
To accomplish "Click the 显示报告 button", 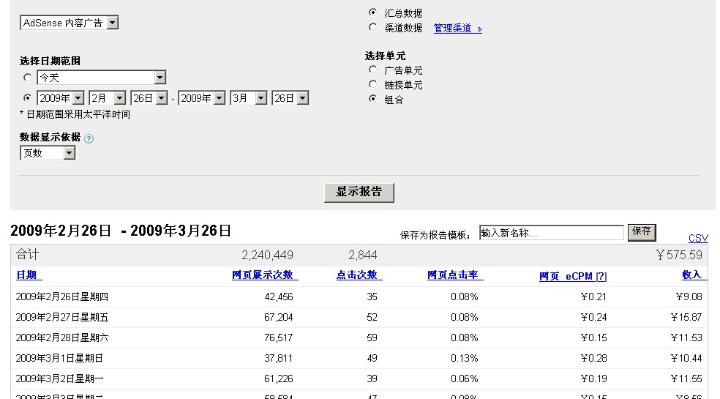I will (359, 192).
